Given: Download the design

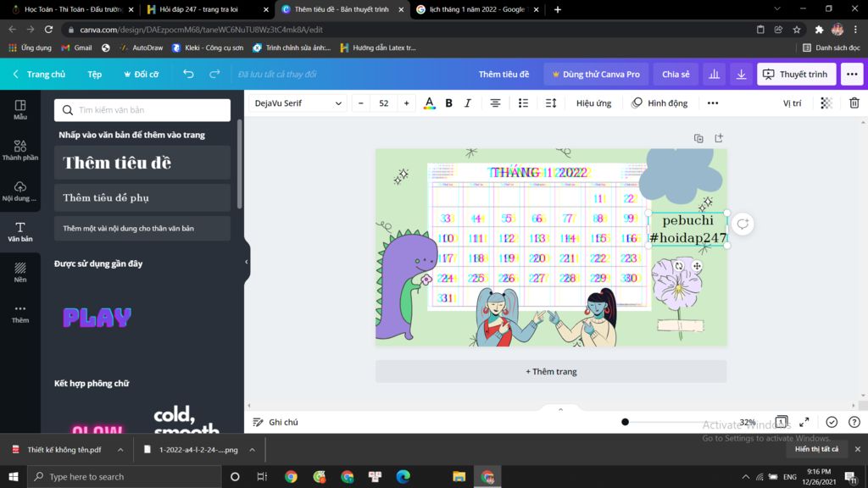Looking at the screenshot, I should [x=741, y=75].
